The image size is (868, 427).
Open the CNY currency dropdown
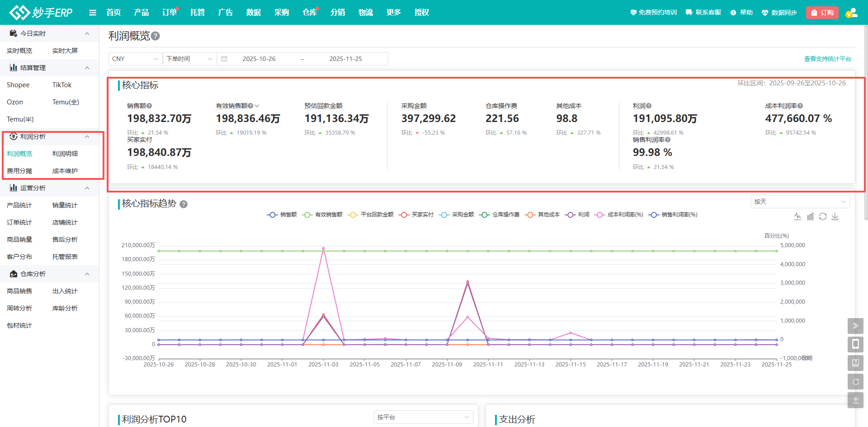tap(135, 59)
